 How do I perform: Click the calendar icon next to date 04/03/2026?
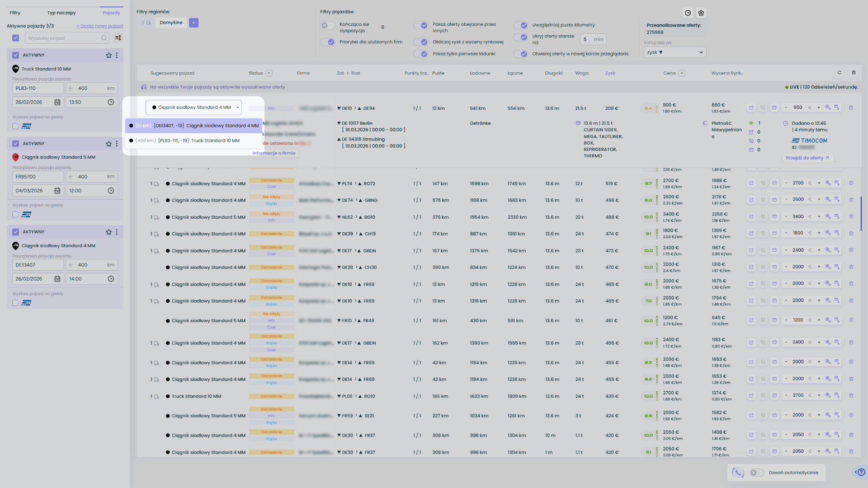pos(57,191)
